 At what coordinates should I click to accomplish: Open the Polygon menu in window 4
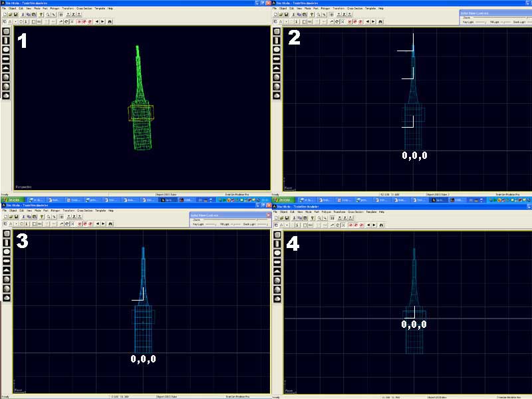click(325, 211)
